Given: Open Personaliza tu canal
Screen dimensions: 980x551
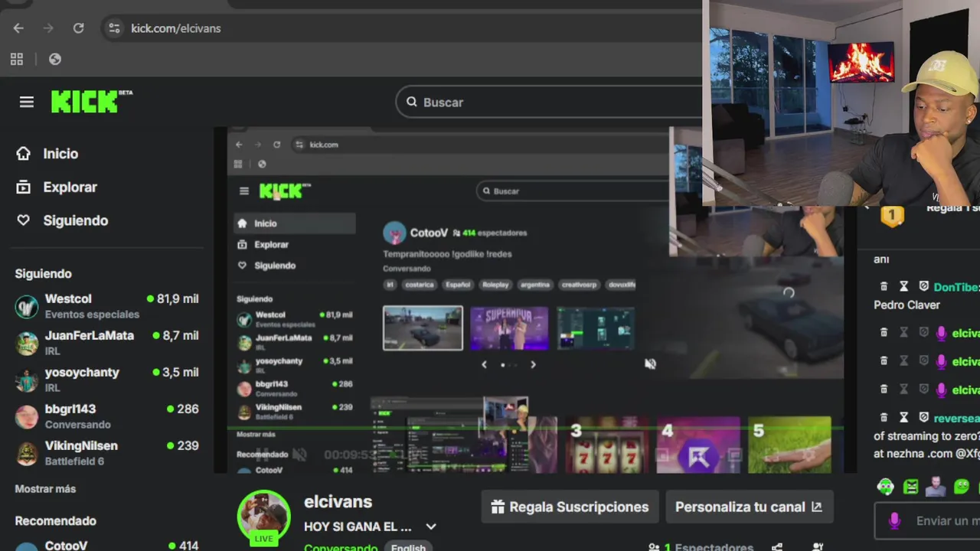Looking at the screenshot, I should tap(749, 507).
